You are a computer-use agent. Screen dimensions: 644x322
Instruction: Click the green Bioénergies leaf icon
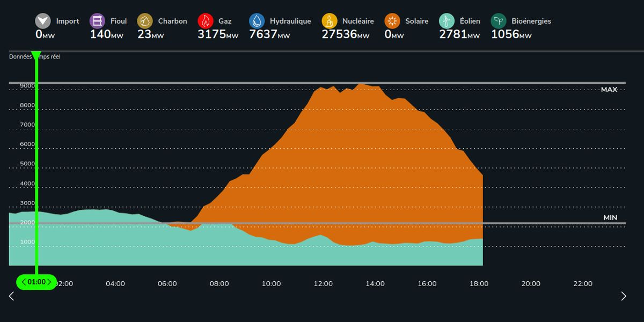tap(499, 21)
